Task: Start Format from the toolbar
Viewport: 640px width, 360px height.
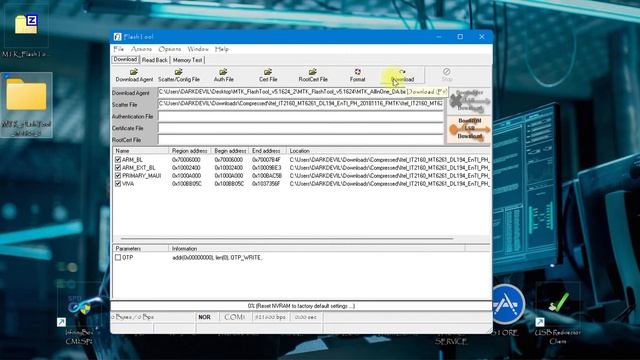Action: click(x=358, y=76)
